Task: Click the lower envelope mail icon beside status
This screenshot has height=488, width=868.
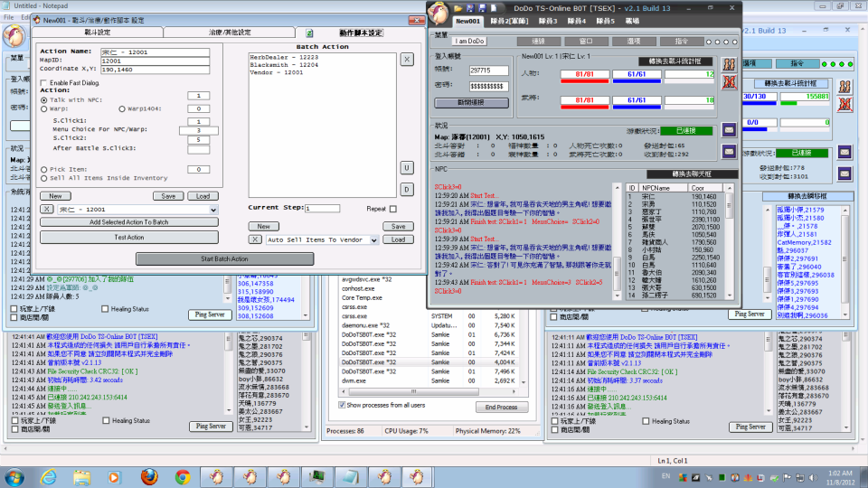Action: (729, 151)
